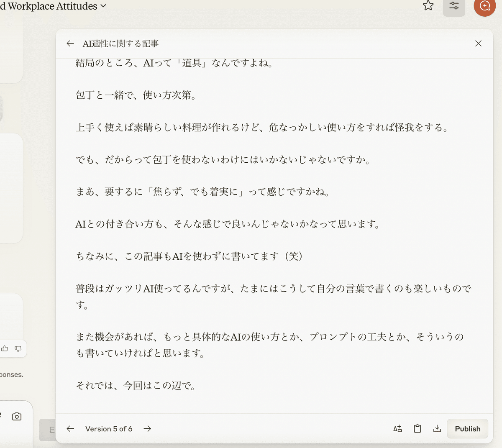Image resolution: width=502 pixels, height=448 pixels.
Task: Open the response settings sliders icon
Action: [x=454, y=7]
